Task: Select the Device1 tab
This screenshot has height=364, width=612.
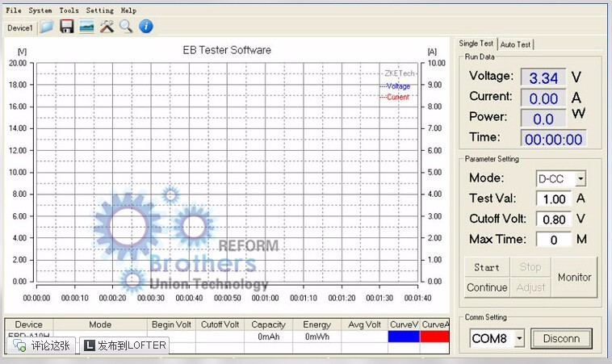Action: pos(20,28)
